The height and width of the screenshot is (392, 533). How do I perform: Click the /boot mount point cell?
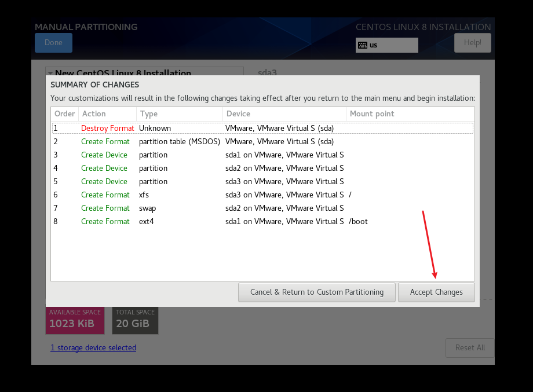[358, 221]
